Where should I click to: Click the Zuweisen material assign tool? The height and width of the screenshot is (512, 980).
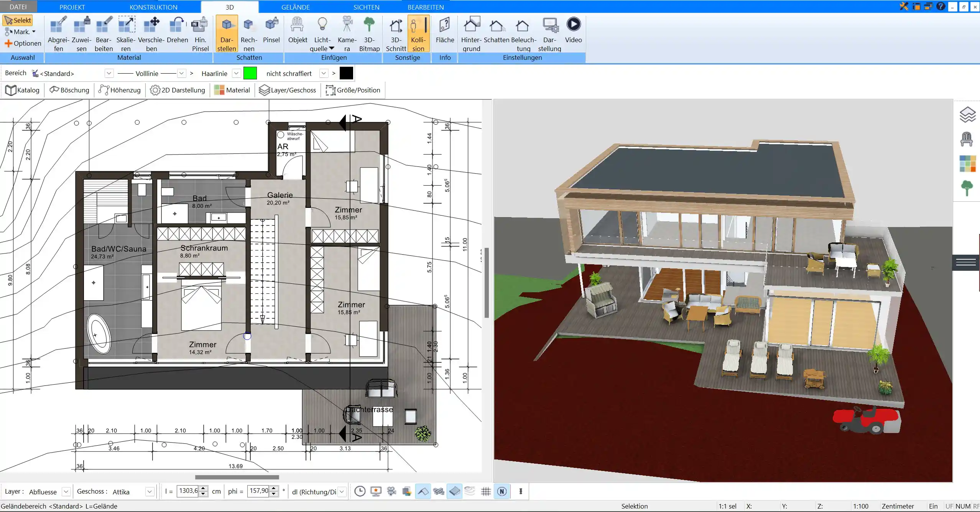81,34
